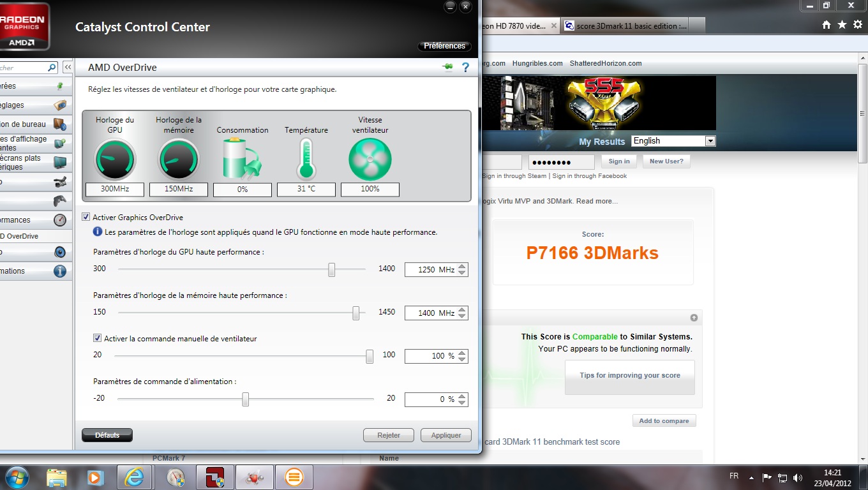Expand the collapsed panel with plus icon
The image size is (868, 490).
[x=694, y=318]
